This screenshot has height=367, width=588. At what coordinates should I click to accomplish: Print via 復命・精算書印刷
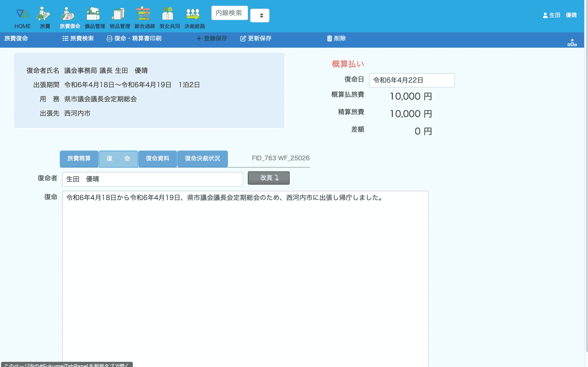134,39
